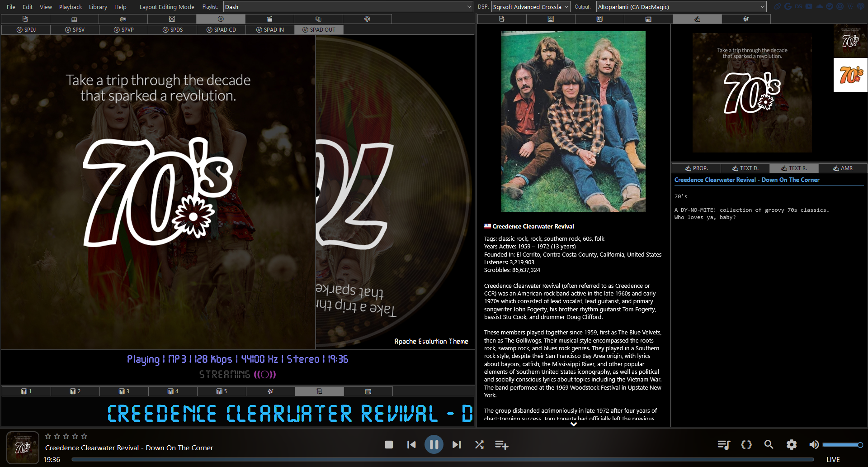Expand biography with the down chevron
The image size is (868, 467).
pos(574,424)
